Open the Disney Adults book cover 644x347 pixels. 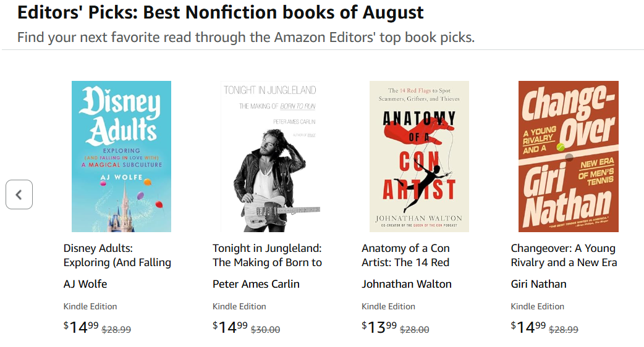[121, 156]
